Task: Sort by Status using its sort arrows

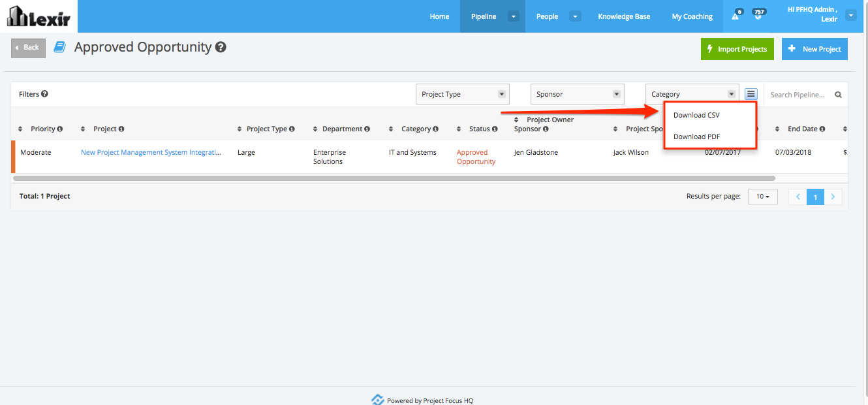Action: 459,129
